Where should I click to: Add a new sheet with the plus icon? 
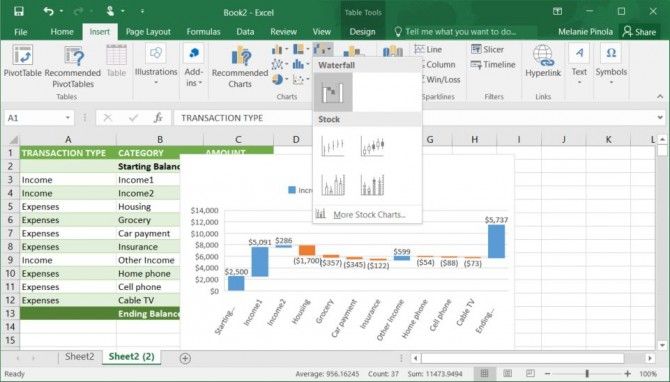coord(185,358)
